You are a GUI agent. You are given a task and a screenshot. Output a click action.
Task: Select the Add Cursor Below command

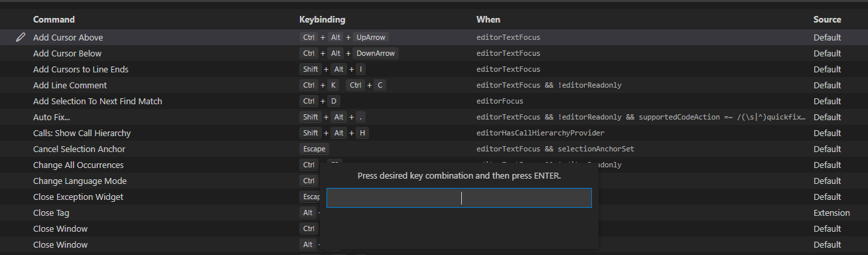click(67, 53)
